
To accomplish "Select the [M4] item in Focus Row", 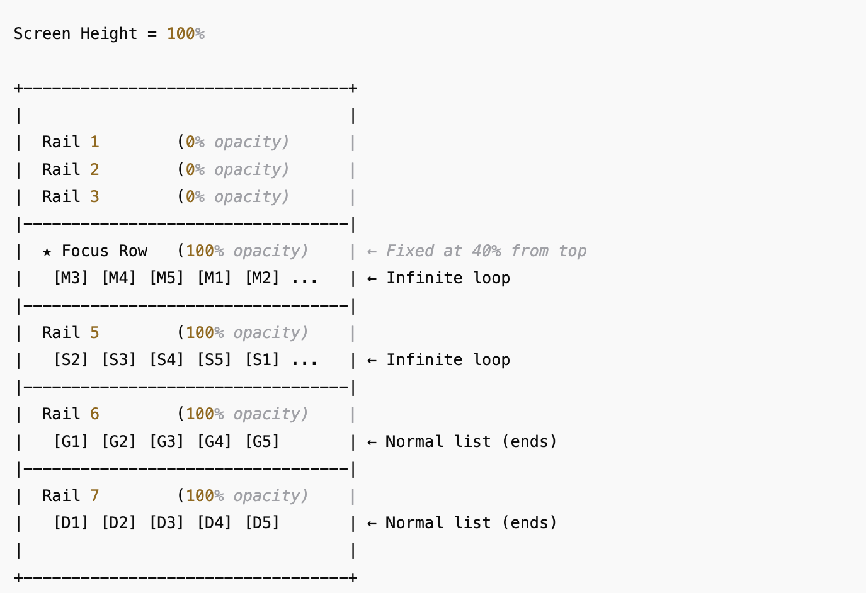I will pyautogui.click(x=119, y=278).
